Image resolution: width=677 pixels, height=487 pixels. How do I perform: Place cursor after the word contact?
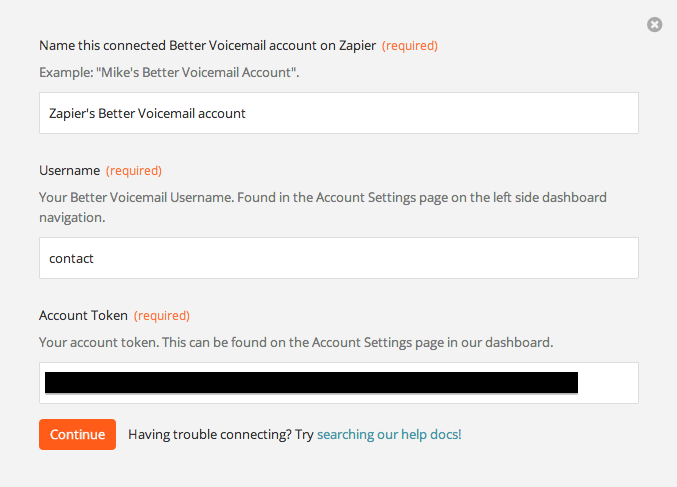click(x=95, y=259)
